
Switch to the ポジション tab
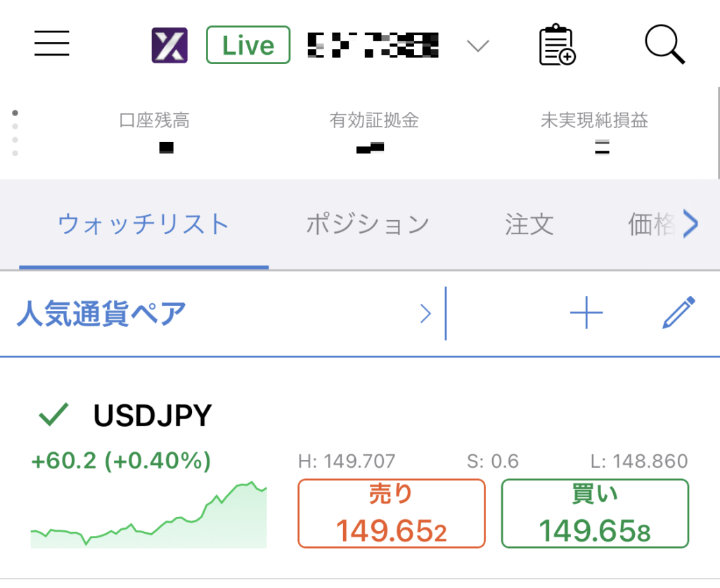point(367,224)
